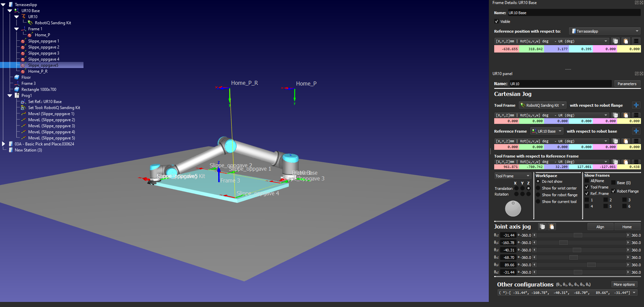
Task: Open the Frame Details pose options menu icon
Action: pyautogui.click(x=636, y=41)
